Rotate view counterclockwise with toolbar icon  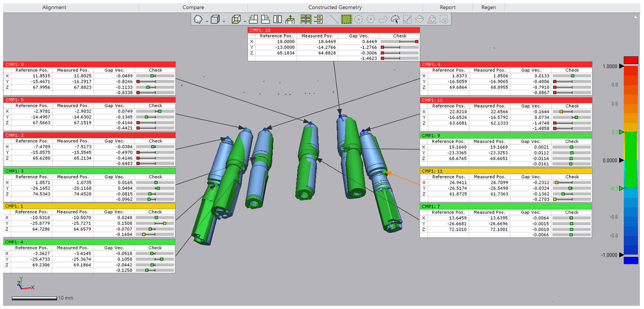pyautogui.click(x=253, y=19)
